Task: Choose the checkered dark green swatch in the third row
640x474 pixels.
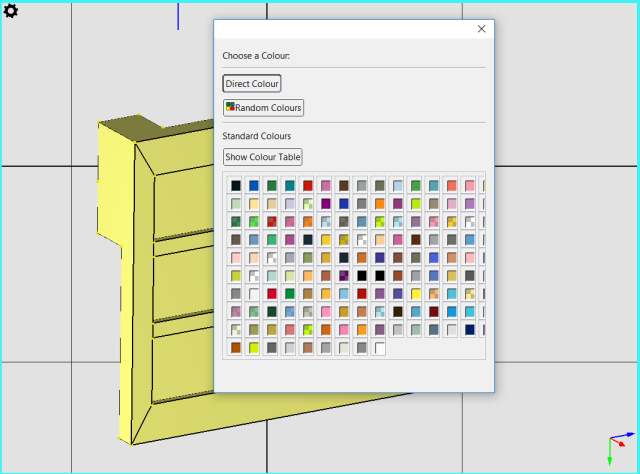Action: point(236,222)
